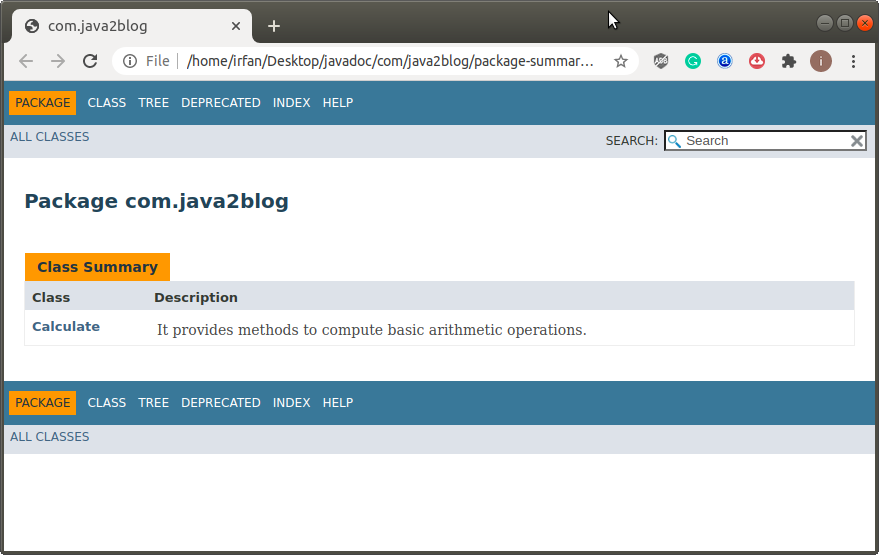
Task: Click the globe favicon on the tab
Action: (x=32, y=26)
